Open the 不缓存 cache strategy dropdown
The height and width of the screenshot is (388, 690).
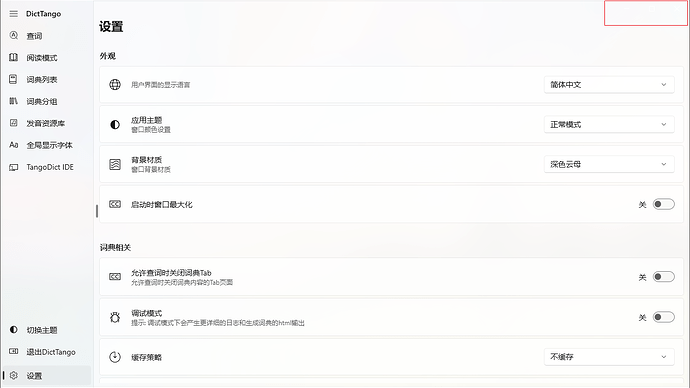(609, 357)
